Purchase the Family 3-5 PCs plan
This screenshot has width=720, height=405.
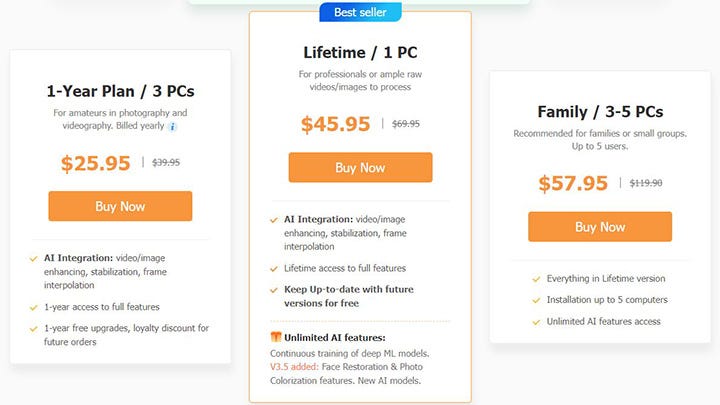[600, 227]
